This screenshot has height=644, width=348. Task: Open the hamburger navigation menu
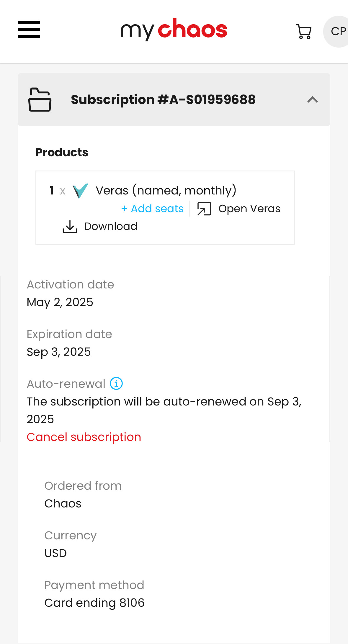(29, 30)
